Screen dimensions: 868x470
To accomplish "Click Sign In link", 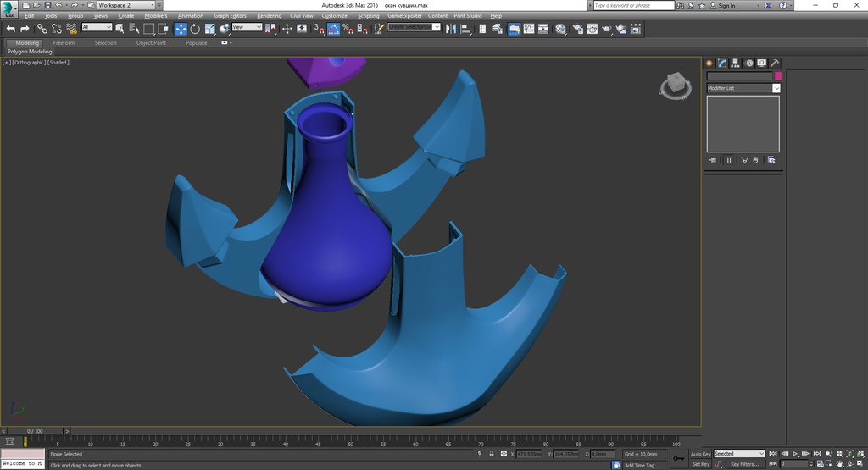I will click(726, 6).
